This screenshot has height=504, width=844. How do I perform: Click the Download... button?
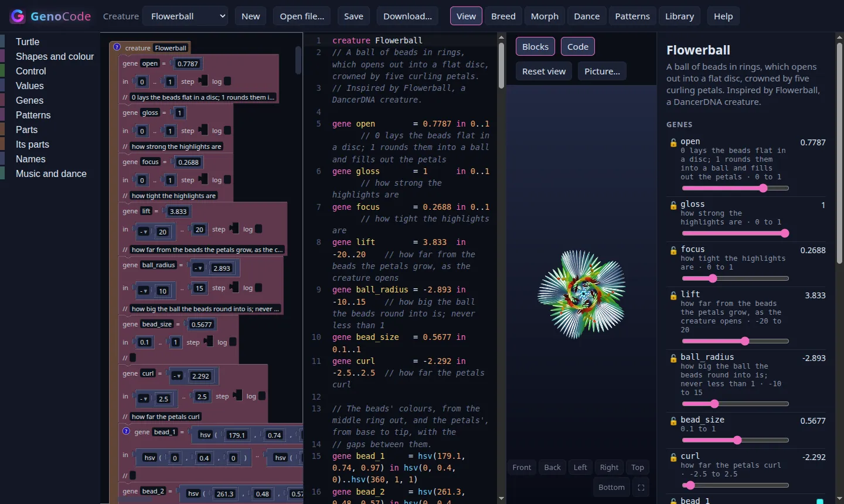coord(407,16)
